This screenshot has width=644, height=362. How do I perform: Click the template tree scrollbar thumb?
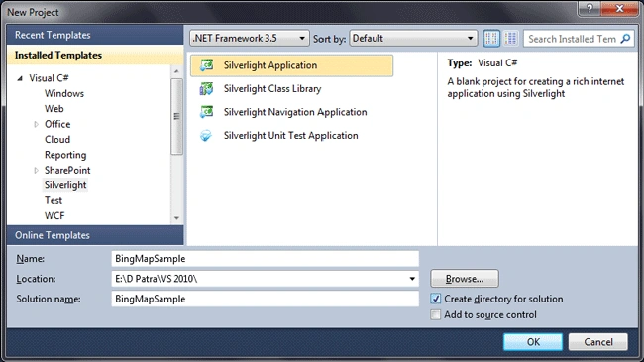click(x=176, y=116)
